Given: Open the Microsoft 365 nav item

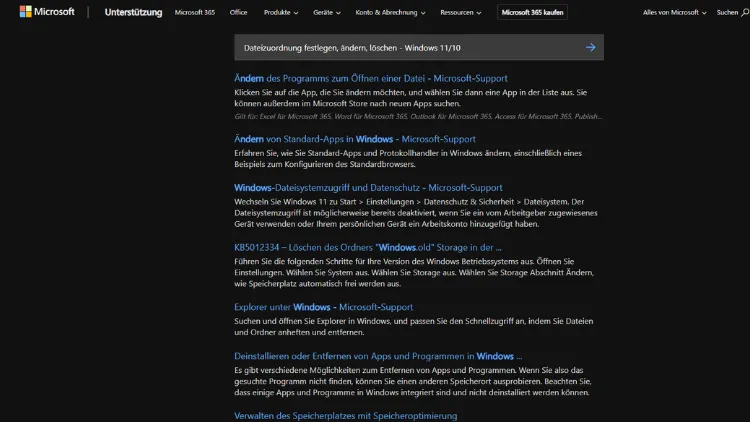Looking at the screenshot, I should [195, 12].
